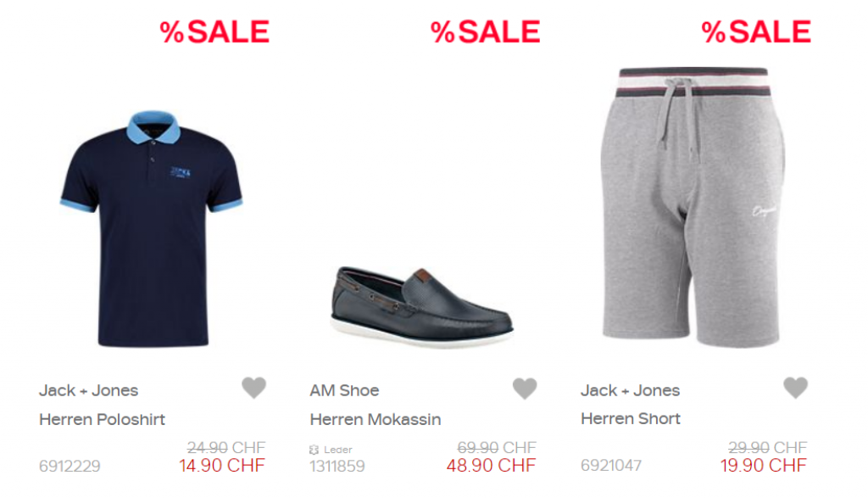Open the Herren Mokassin product link
Image resolution: width=868 pixels, height=498 pixels.
pos(376,419)
